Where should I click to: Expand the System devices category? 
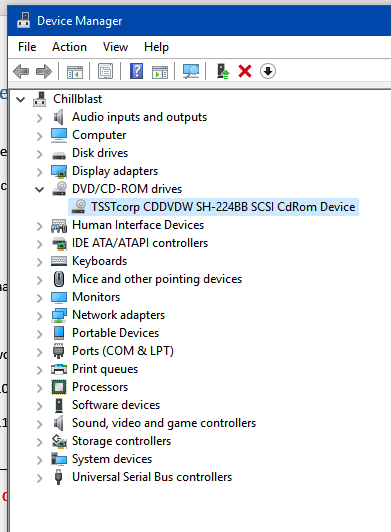39,459
